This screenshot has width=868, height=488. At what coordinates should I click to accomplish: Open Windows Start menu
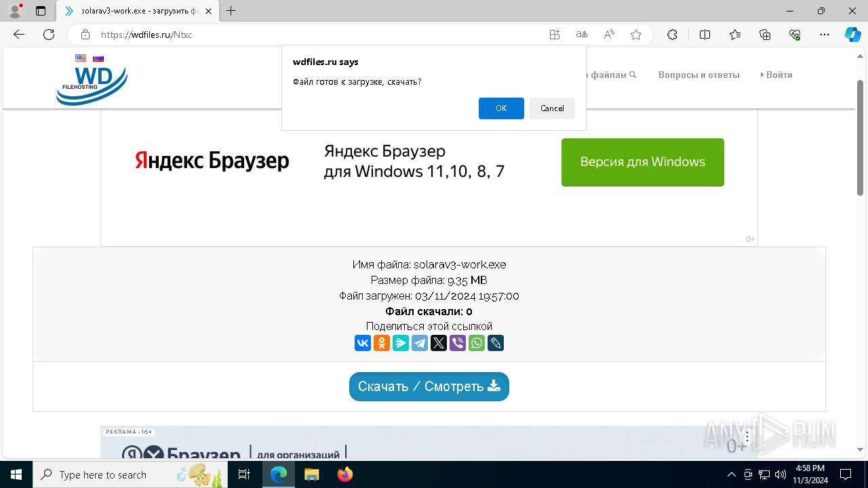[x=16, y=474]
